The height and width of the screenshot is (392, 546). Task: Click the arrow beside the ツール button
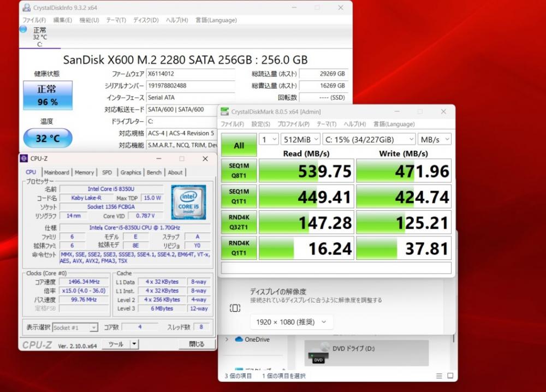tap(134, 345)
